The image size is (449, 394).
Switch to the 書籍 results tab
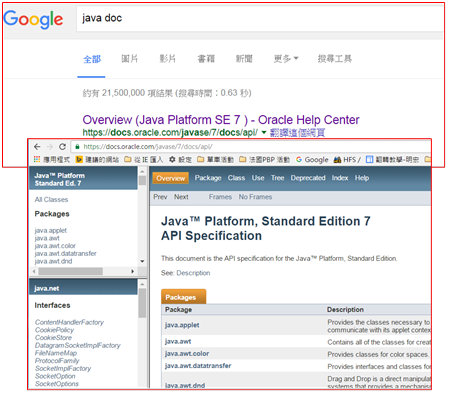(x=206, y=59)
